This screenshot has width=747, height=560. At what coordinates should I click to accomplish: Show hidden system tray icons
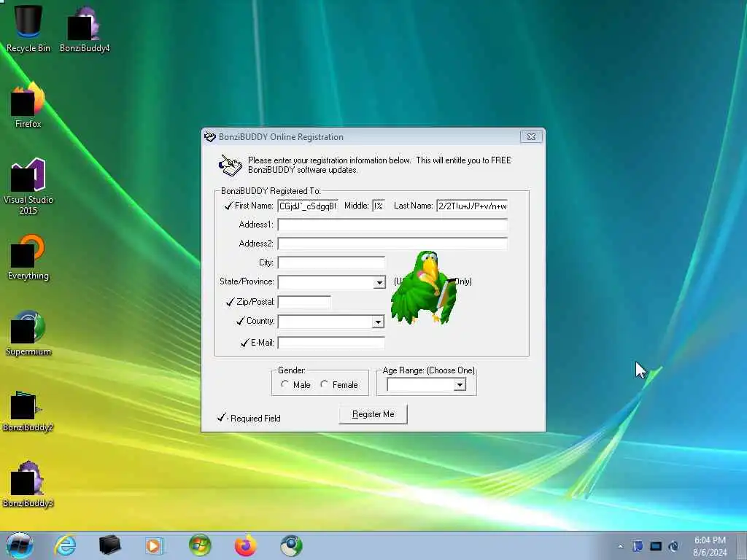[620, 547]
